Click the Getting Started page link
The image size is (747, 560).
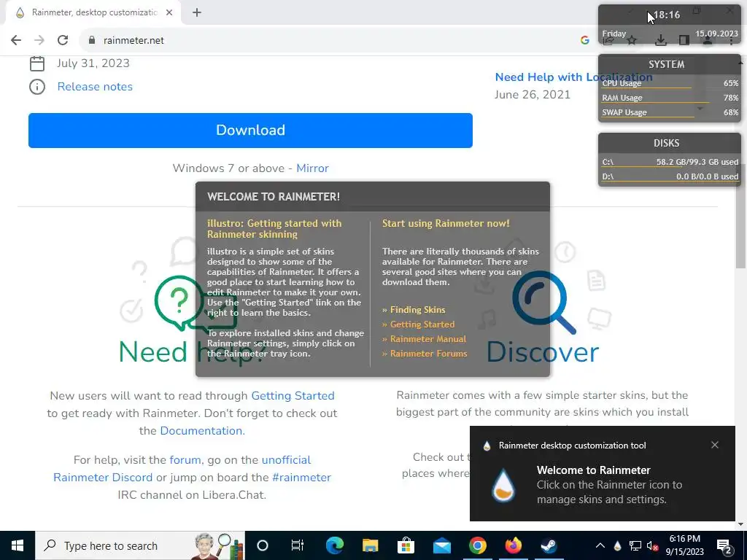point(293,396)
